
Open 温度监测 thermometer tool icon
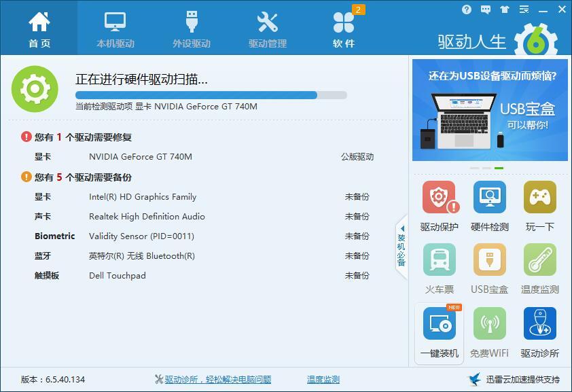[x=540, y=260]
